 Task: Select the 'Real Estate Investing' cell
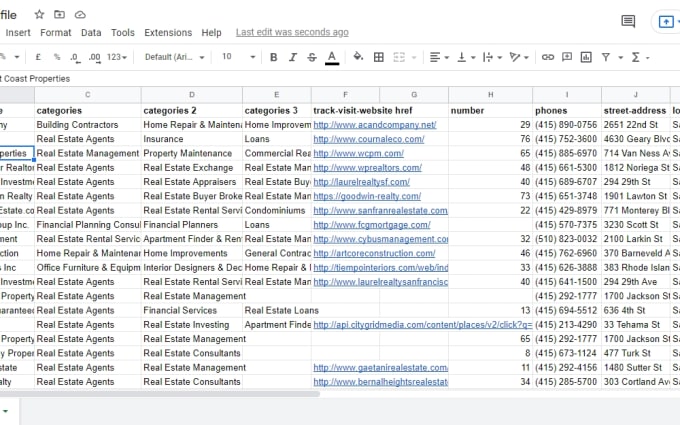pyautogui.click(x=192, y=325)
